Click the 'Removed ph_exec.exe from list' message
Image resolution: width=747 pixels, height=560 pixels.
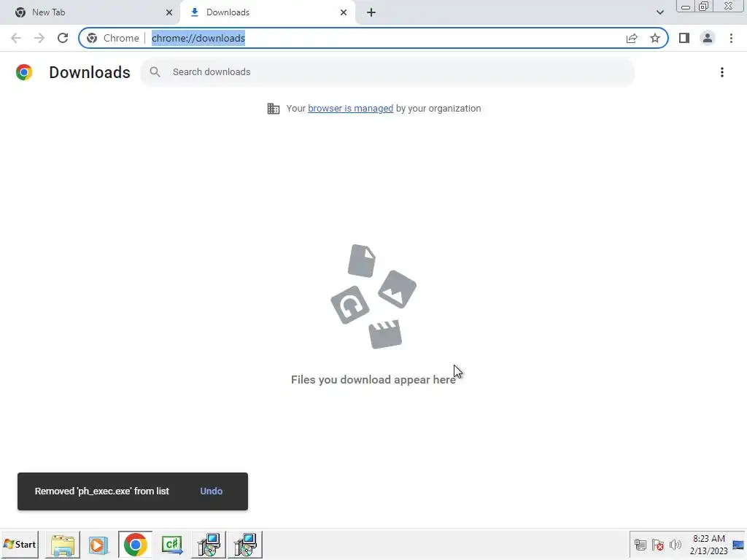coord(102,491)
